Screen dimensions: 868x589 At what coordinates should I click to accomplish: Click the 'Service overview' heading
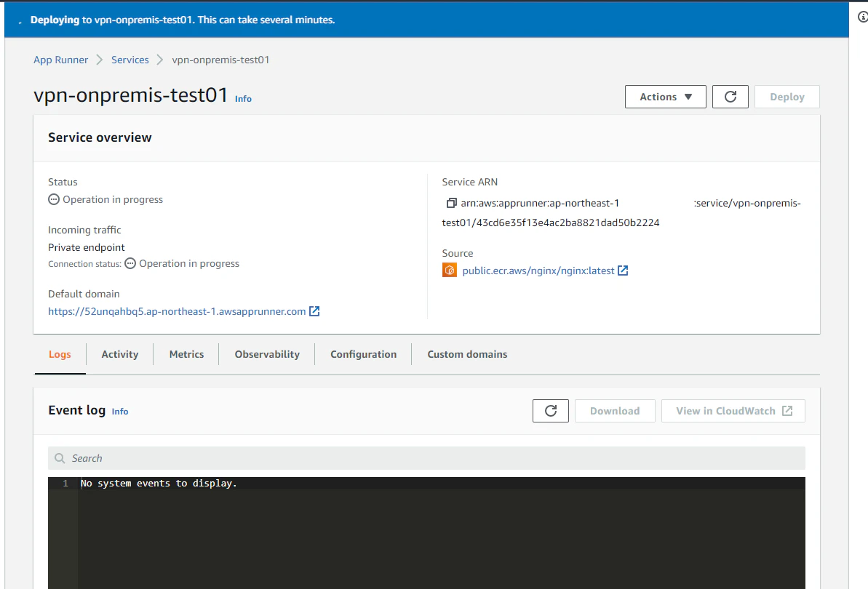click(100, 137)
